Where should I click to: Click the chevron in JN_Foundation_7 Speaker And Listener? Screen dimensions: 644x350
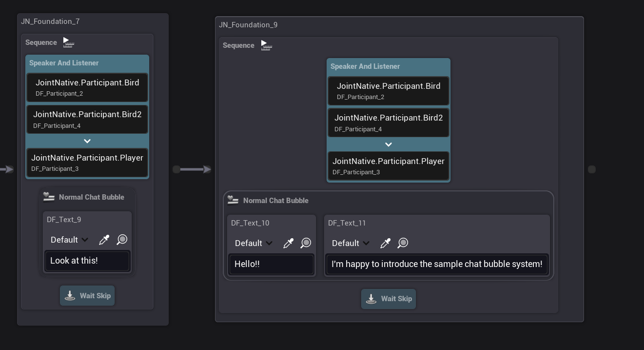tap(87, 141)
